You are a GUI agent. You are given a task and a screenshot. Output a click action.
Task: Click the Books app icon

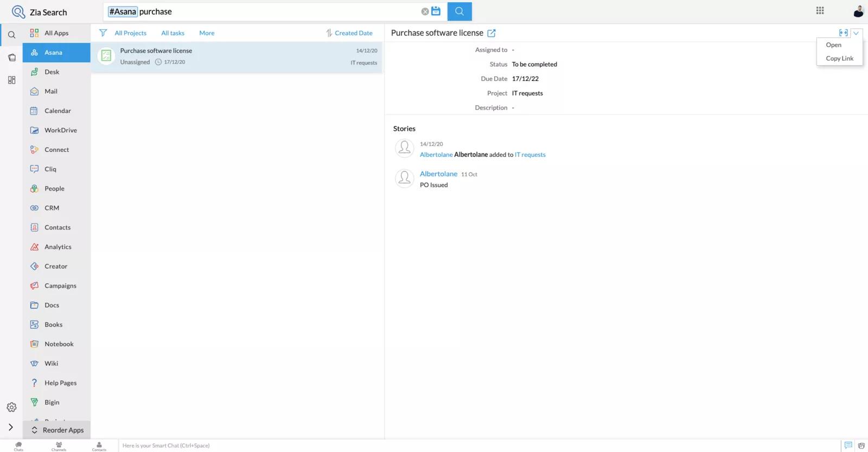[x=34, y=324]
